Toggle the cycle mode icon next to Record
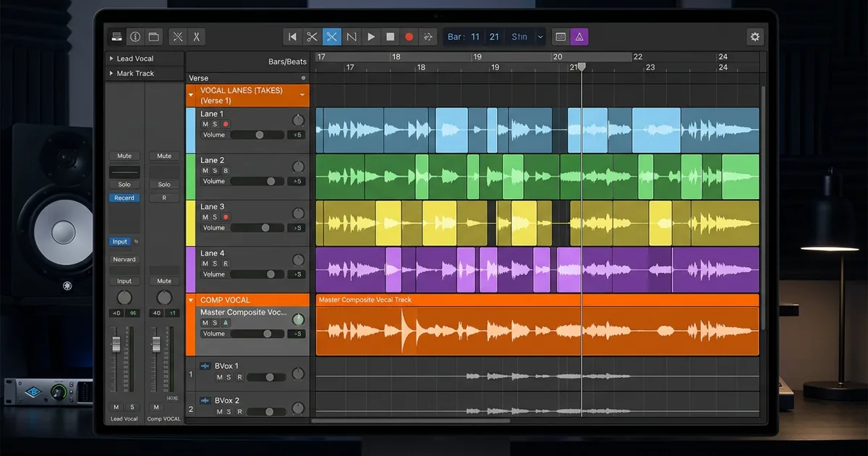 click(428, 37)
